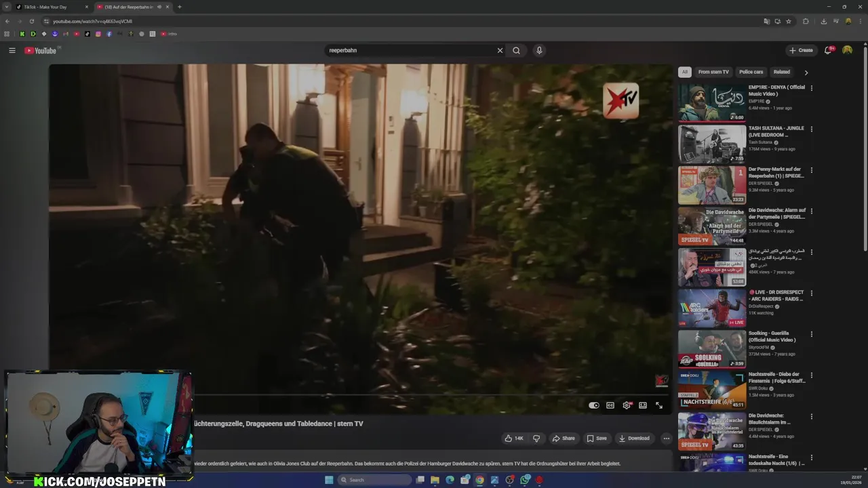Open options for EMPIRE - DENYA video

pyautogui.click(x=811, y=88)
